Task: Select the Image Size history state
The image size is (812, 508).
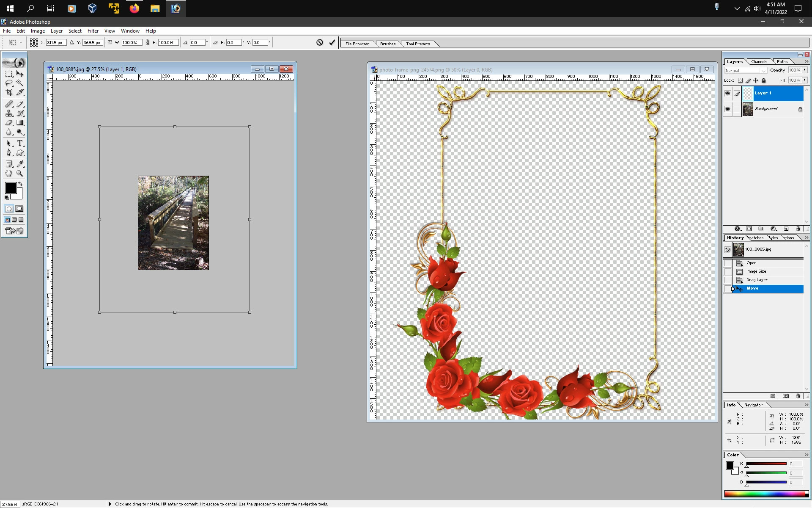Action: click(756, 271)
